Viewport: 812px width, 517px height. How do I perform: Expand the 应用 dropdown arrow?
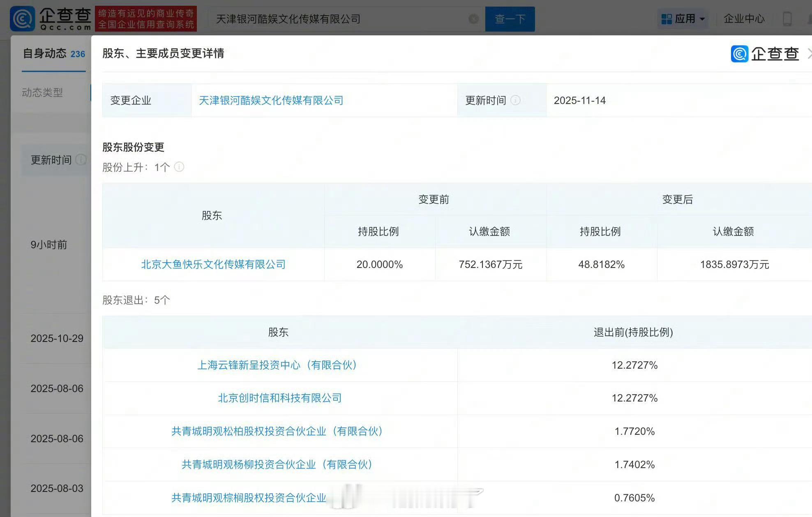pos(702,19)
